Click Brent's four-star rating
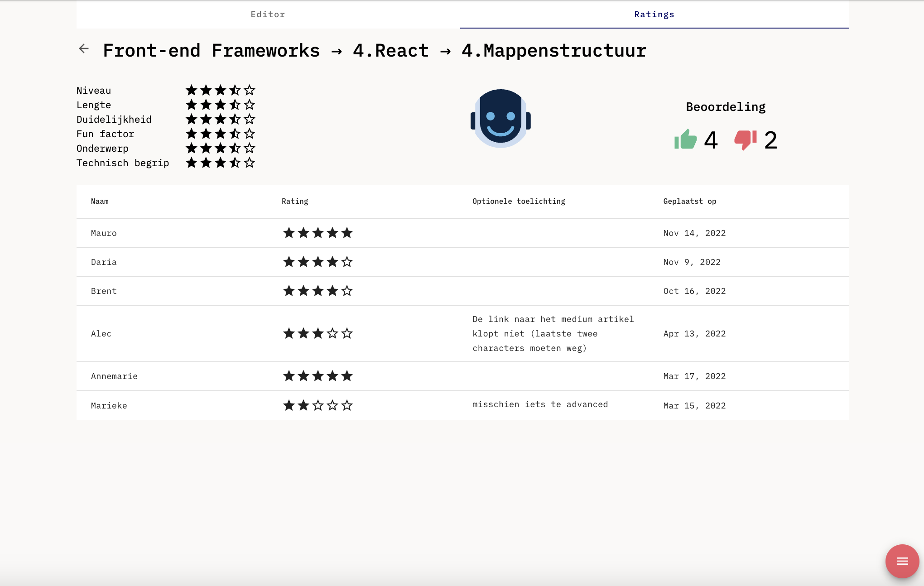The height and width of the screenshot is (586, 924). (318, 291)
